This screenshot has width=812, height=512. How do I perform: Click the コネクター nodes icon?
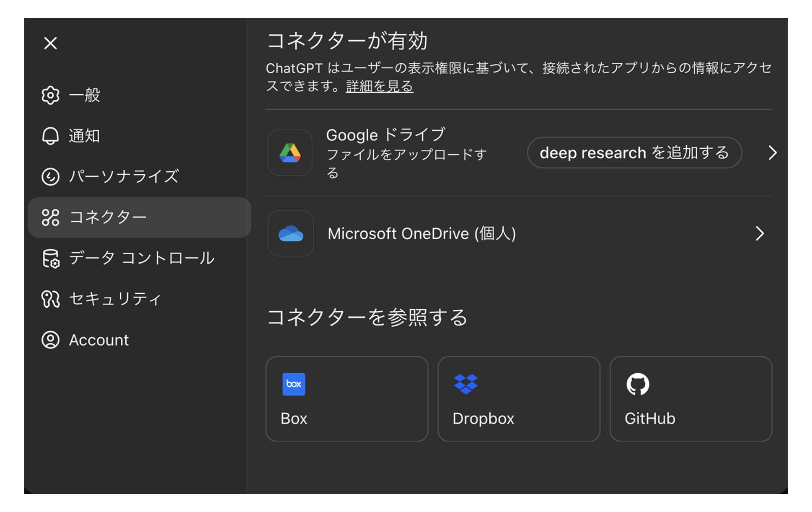50,217
